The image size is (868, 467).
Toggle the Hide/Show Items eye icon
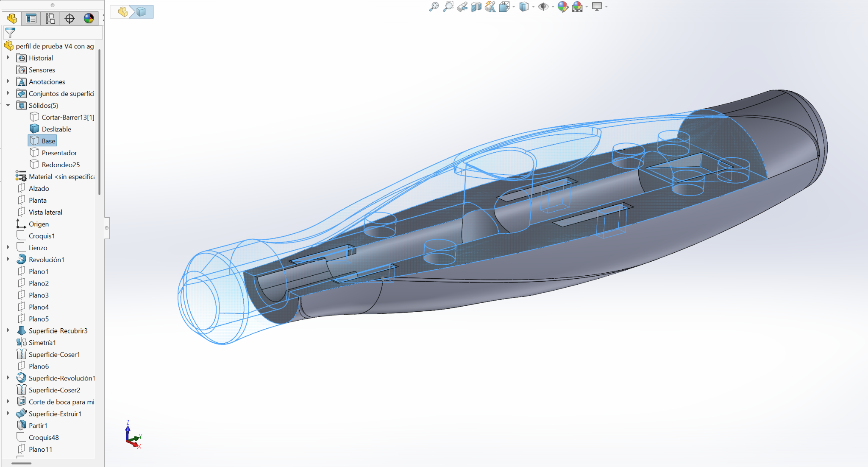coord(543,7)
